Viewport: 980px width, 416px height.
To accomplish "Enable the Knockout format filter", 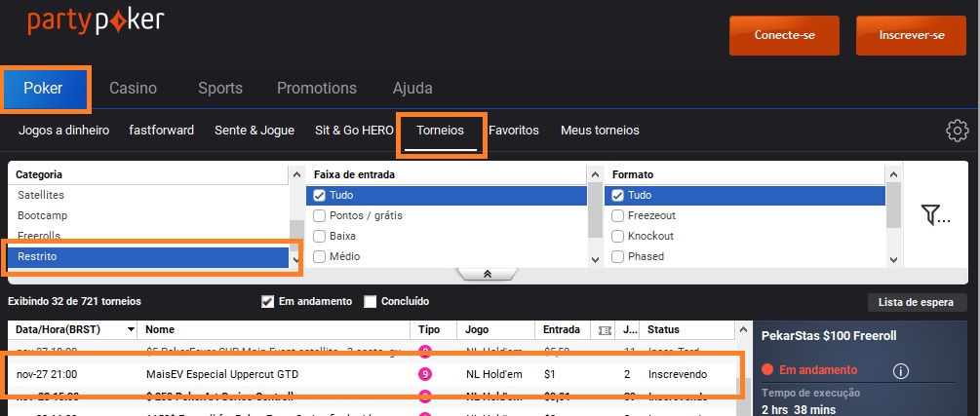I will click(x=617, y=236).
